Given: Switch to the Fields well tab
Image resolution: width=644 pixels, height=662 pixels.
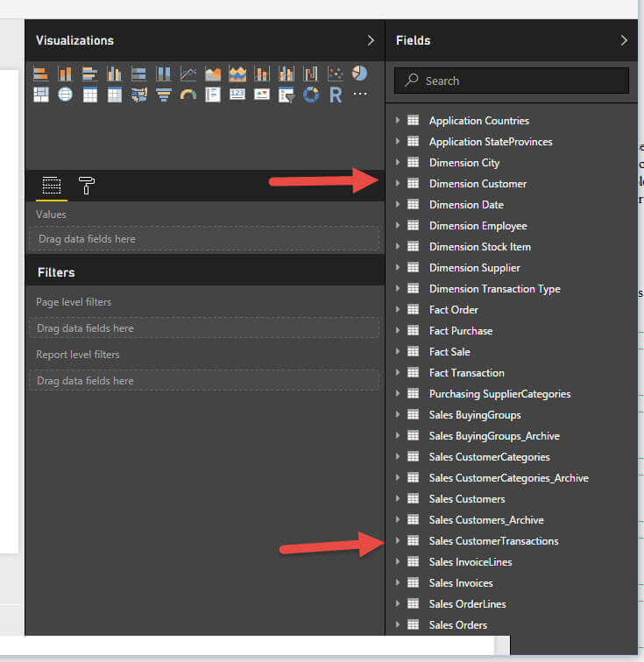Looking at the screenshot, I should (52, 186).
